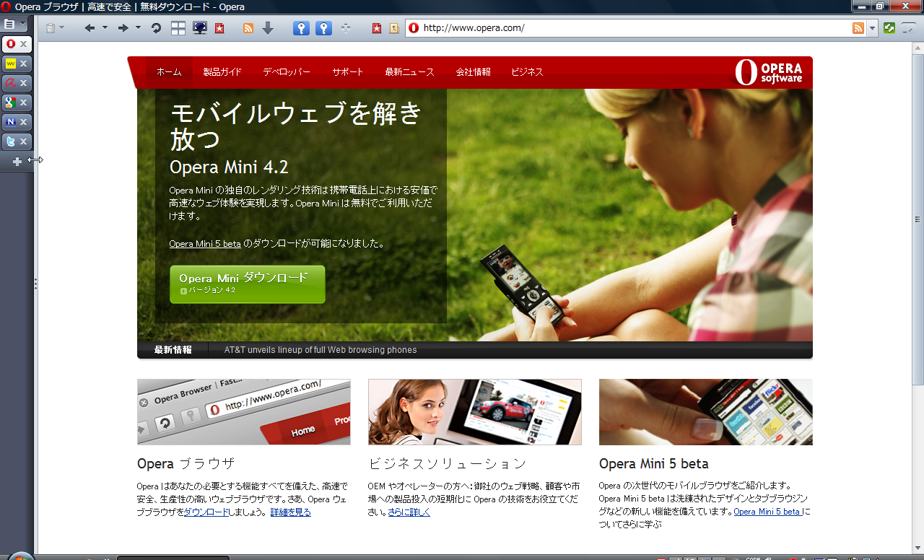Open the ホーム navigation item

pyautogui.click(x=169, y=72)
